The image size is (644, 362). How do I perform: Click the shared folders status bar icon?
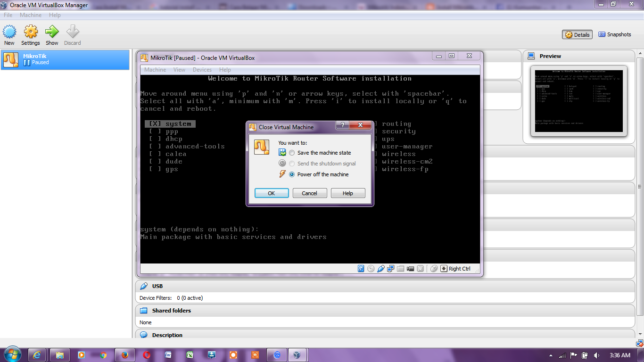pyautogui.click(x=401, y=269)
